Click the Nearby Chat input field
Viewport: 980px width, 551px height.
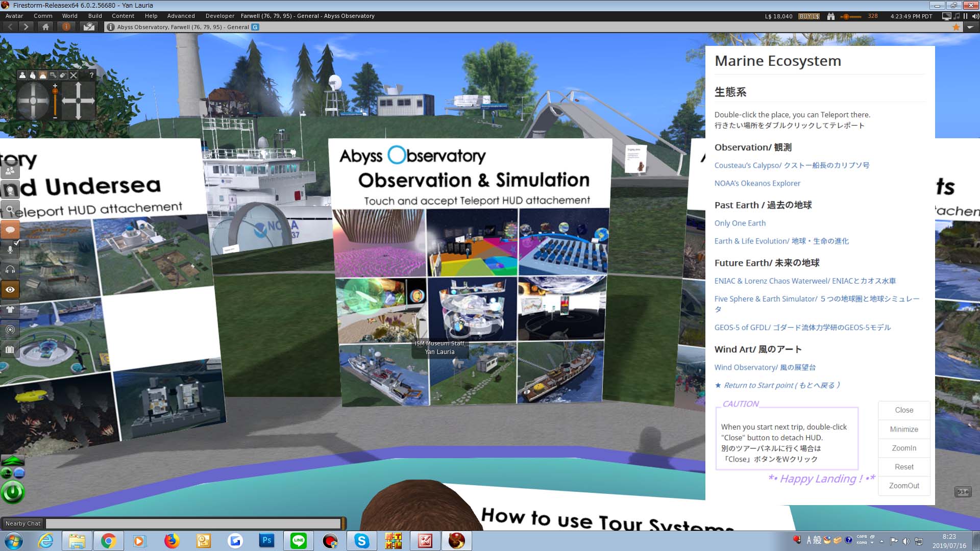click(x=193, y=523)
